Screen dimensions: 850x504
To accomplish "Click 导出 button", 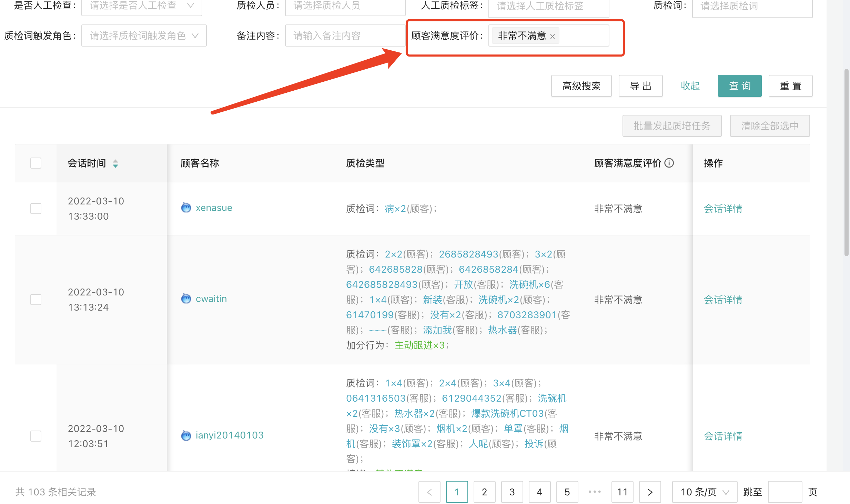I will pyautogui.click(x=640, y=86).
